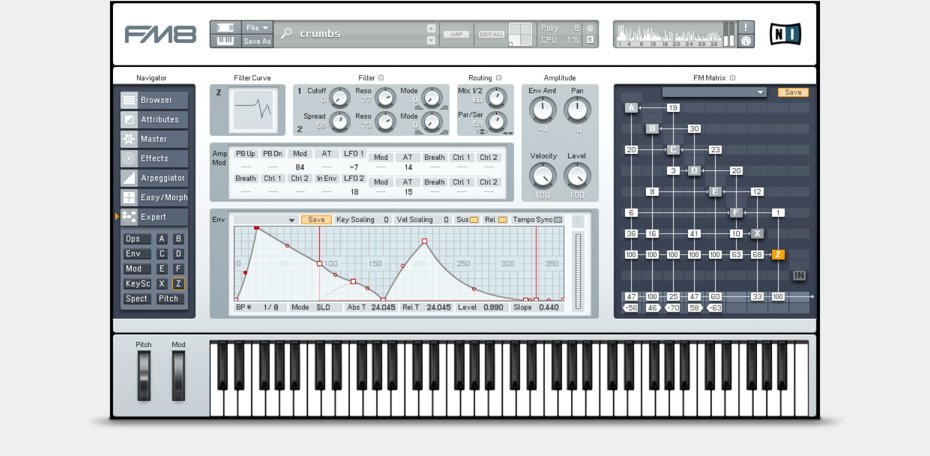Viewport: 930px width, 456px height.
Task: Open the Easy/Morph page in Navigator
Action: pyautogui.click(x=154, y=197)
